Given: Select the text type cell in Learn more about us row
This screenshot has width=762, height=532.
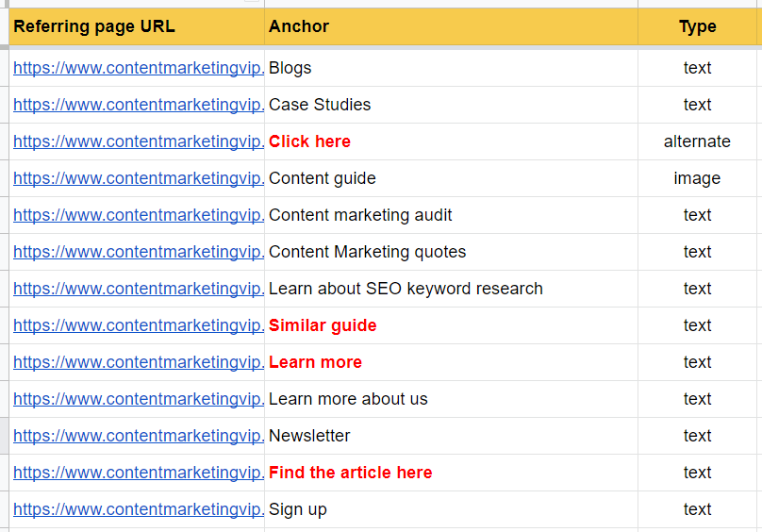Looking at the screenshot, I should (x=697, y=399).
